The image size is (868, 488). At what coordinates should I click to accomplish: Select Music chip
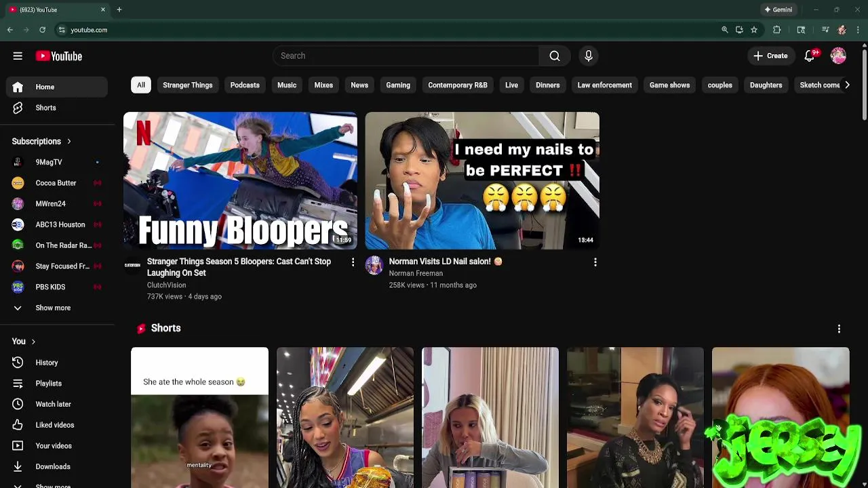[x=287, y=85]
